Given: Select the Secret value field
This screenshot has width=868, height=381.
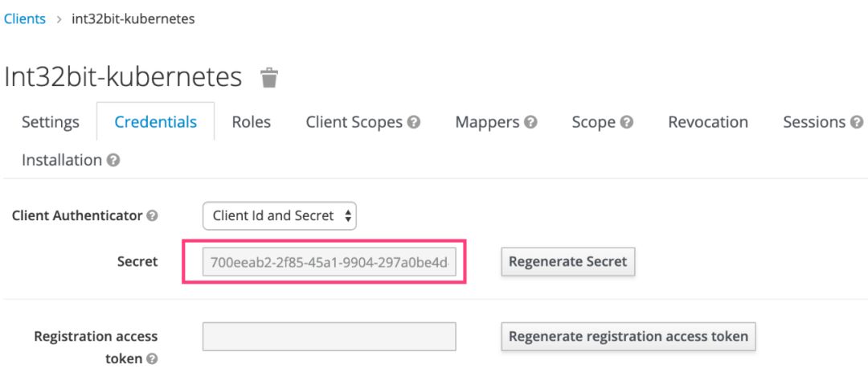Looking at the screenshot, I should coord(330,261).
